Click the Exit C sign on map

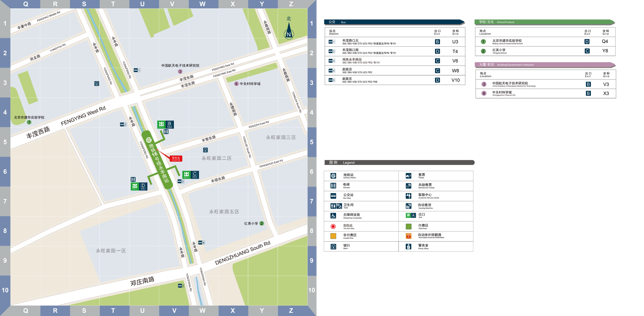[x=191, y=175]
